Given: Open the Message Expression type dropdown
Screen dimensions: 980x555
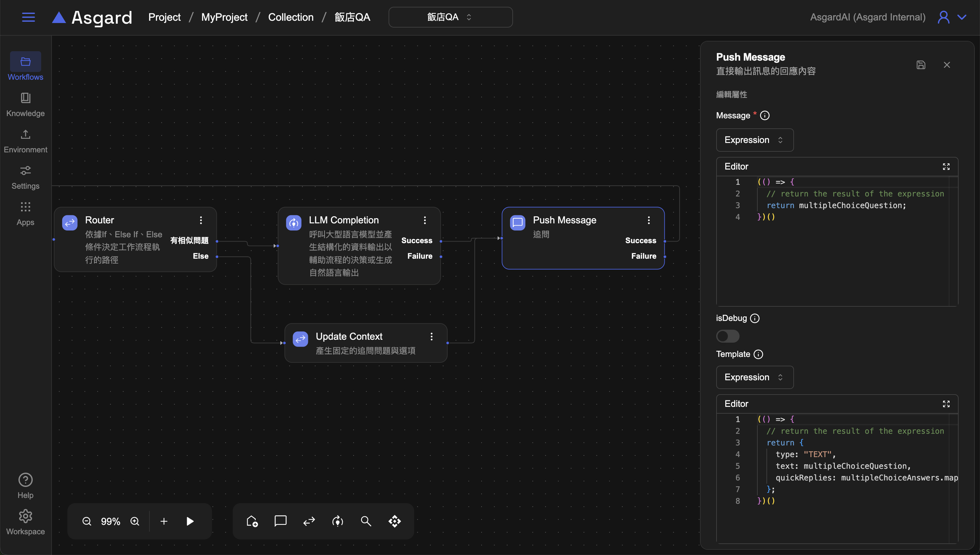Looking at the screenshot, I should pos(754,140).
